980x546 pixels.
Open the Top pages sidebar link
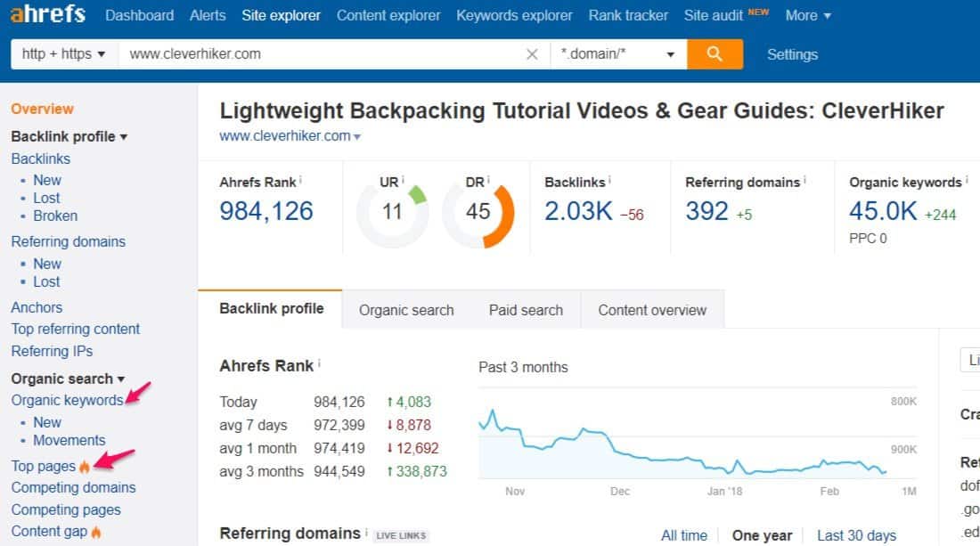click(x=43, y=466)
